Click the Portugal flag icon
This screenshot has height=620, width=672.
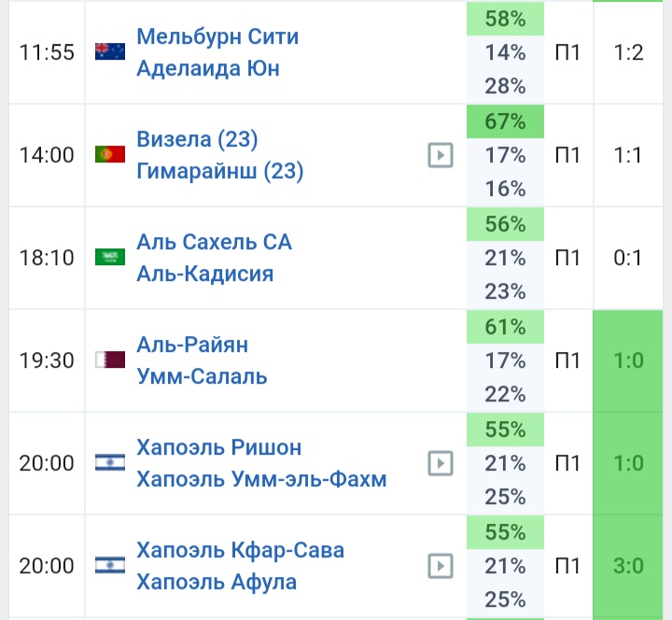coord(110,155)
